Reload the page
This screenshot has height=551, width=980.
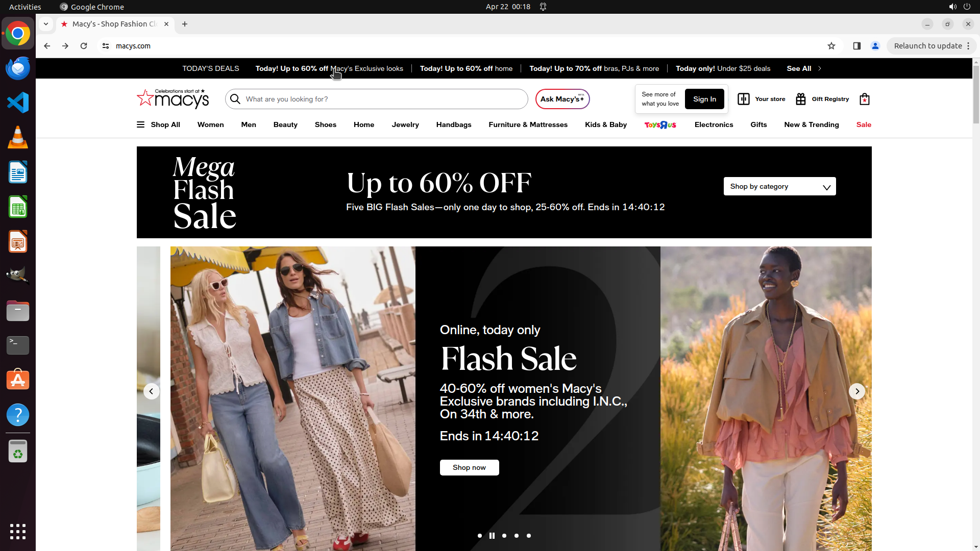click(84, 46)
